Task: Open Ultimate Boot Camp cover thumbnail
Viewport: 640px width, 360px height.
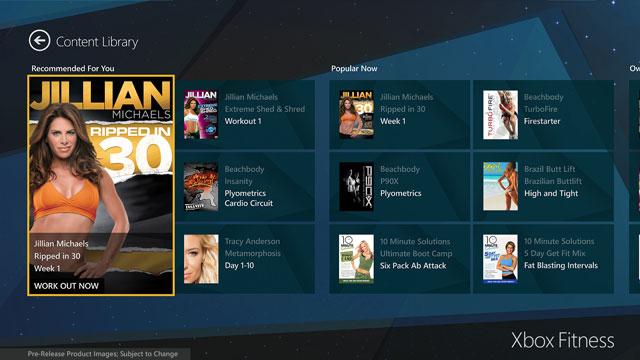Action: (356, 259)
